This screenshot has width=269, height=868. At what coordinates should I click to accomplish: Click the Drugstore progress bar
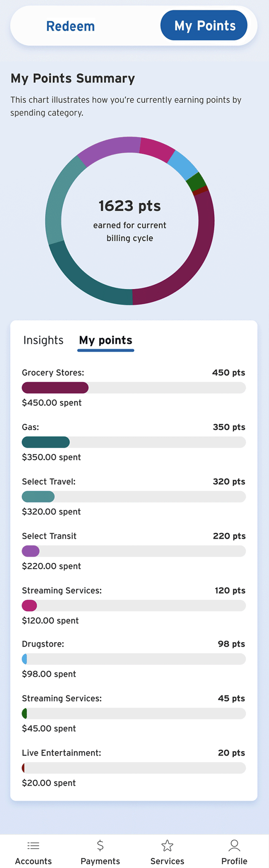click(x=134, y=659)
